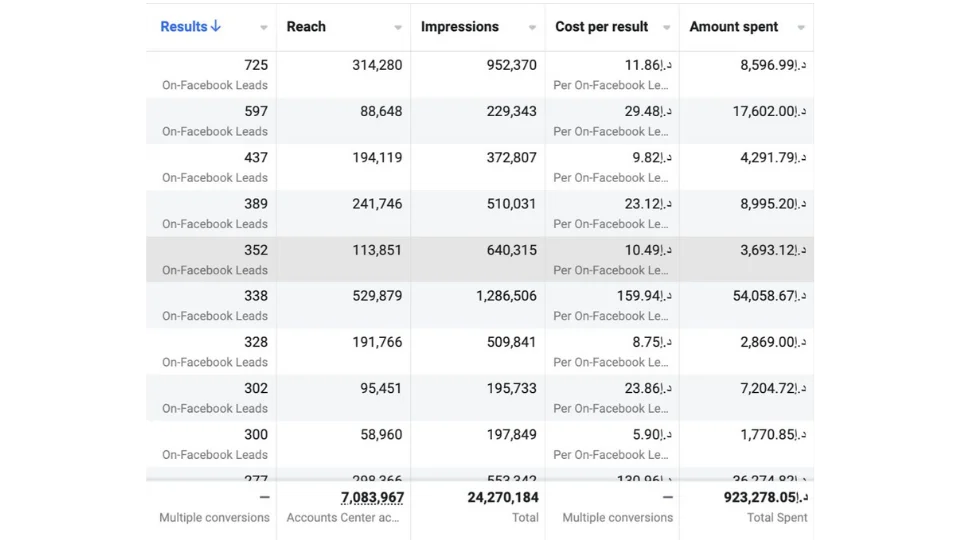Click the reach value 95,451
The height and width of the screenshot is (540, 960).
click(381, 388)
